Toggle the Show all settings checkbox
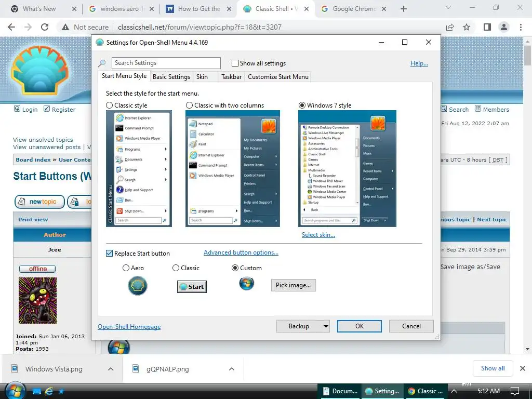The image size is (532, 399). [x=235, y=63]
